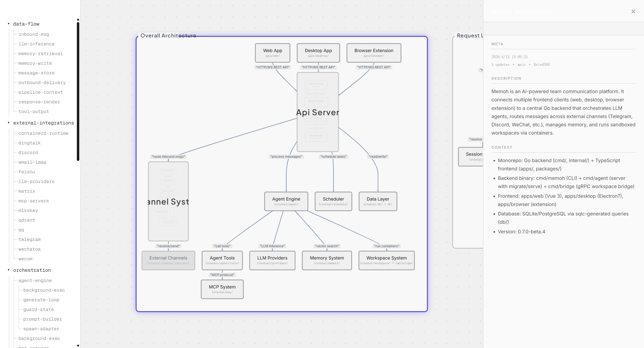Select the External Channels node

[x=168, y=260]
